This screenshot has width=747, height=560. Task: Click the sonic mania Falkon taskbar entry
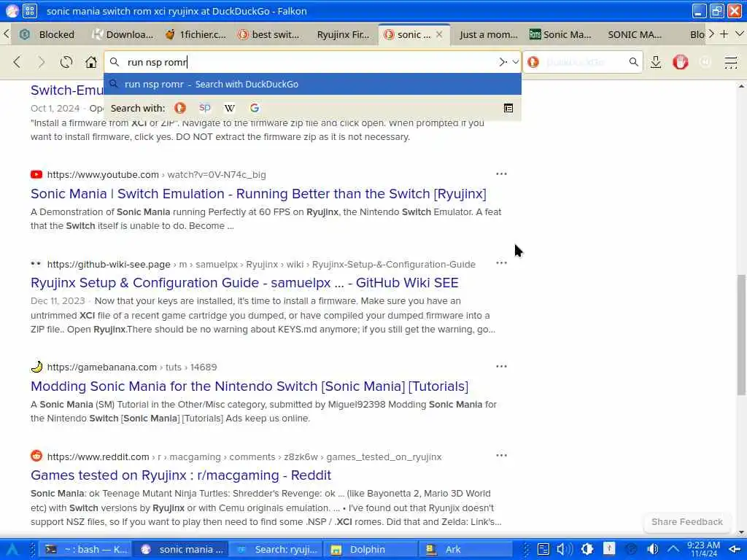tap(181, 550)
